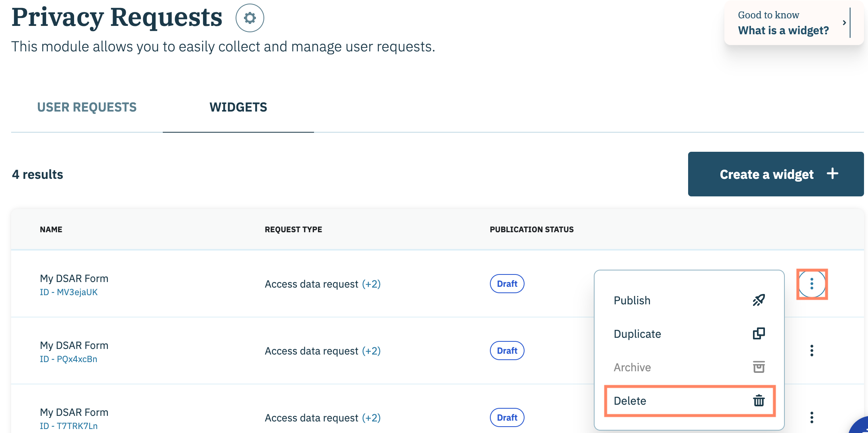Viewport: 868px width, 433px height.
Task: Select the Widgets tab
Action: coord(238,107)
